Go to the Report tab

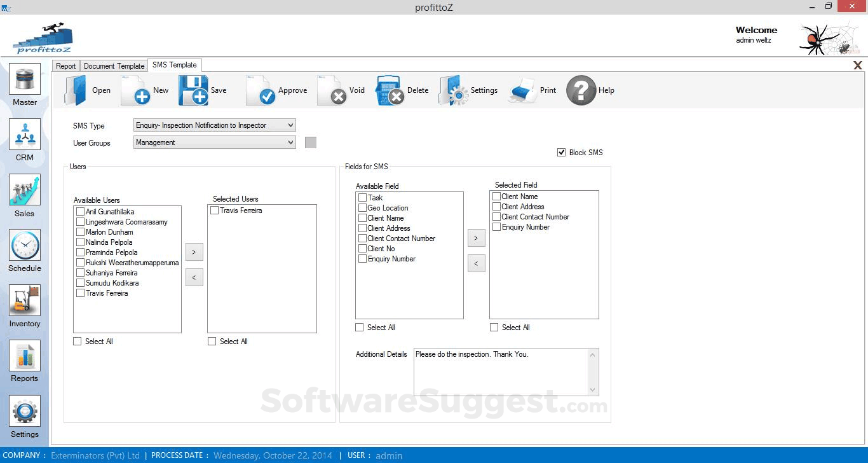click(x=65, y=65)
